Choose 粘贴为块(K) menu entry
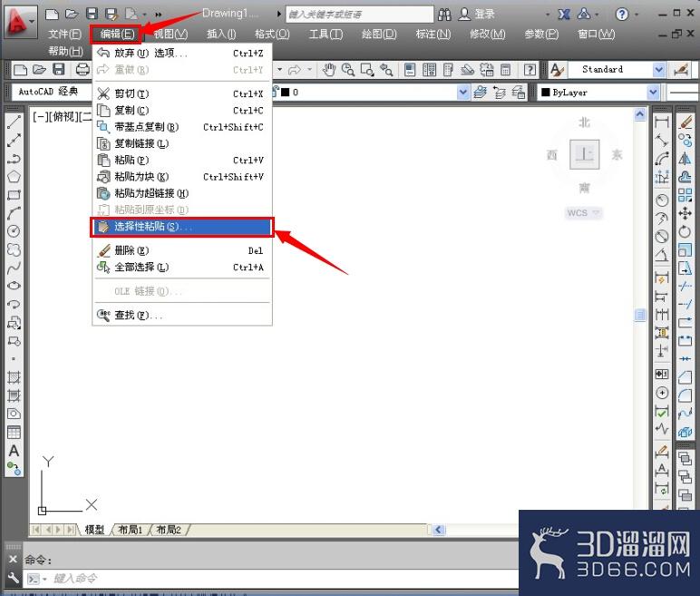700x596 pixels. point(182,177)
